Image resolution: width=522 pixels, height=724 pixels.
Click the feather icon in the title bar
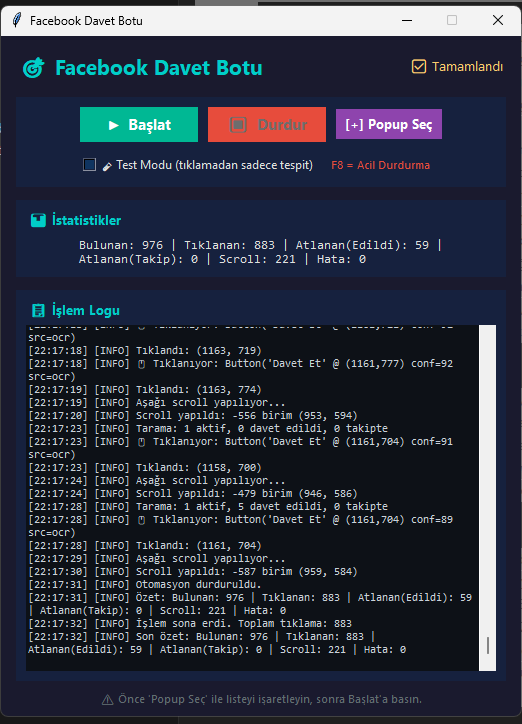tap(17, 20)
